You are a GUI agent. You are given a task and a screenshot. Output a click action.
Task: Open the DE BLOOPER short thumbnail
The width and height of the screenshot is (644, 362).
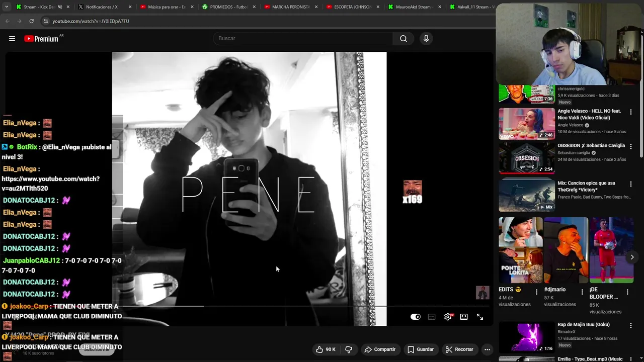[x=611, y=250]
